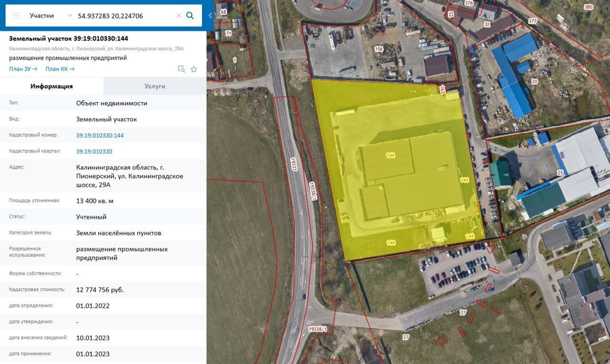Select the date 10.01.2023
610x364 pixels.
93,338
